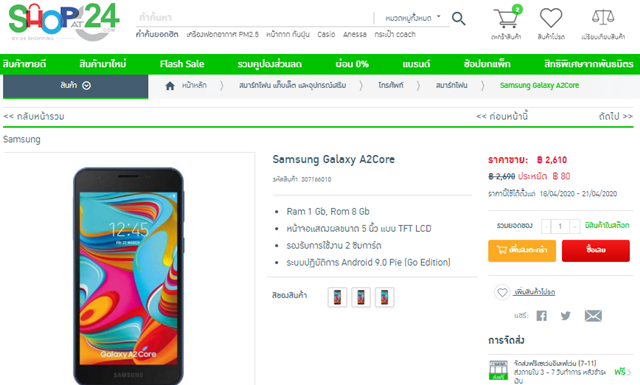Open the wishlist heart icon in header

tap(551, 18)
